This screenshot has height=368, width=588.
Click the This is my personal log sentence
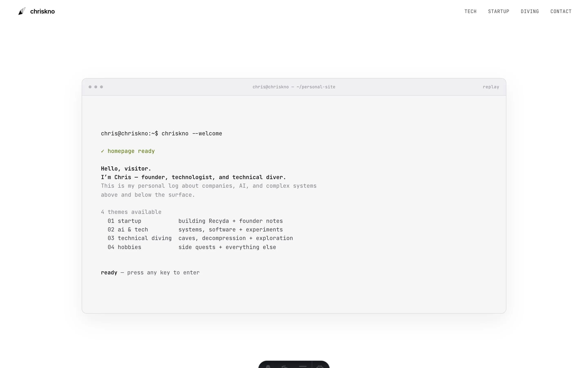click(209, 186)
